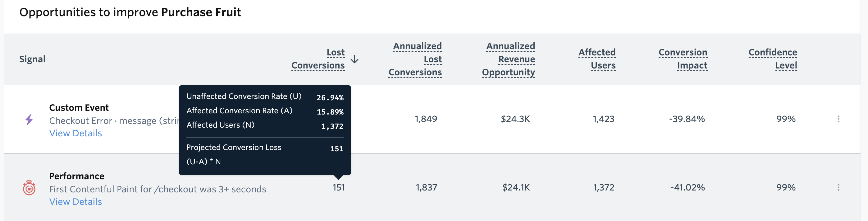
Task: Click the stopwatch Performance signal icon
Action: (29, 188)
